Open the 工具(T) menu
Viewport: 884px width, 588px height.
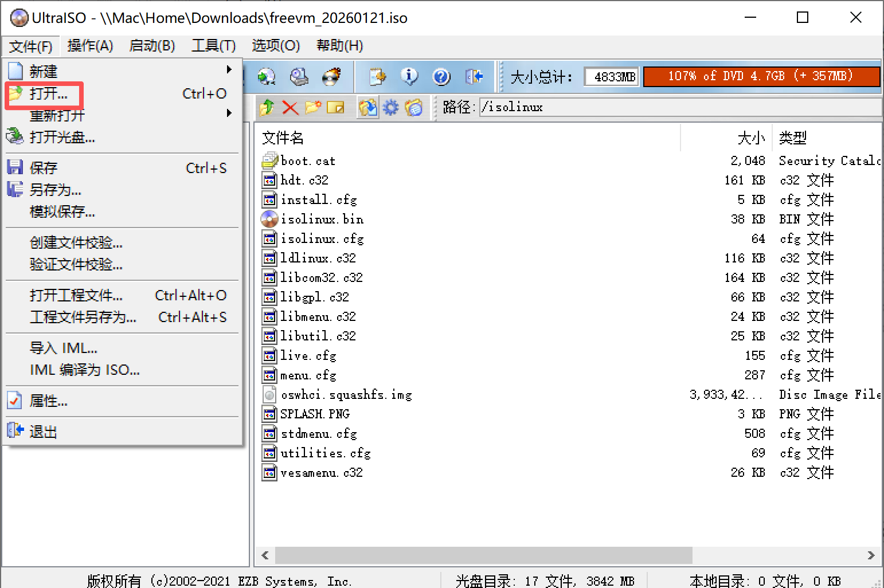coord(213,46)
